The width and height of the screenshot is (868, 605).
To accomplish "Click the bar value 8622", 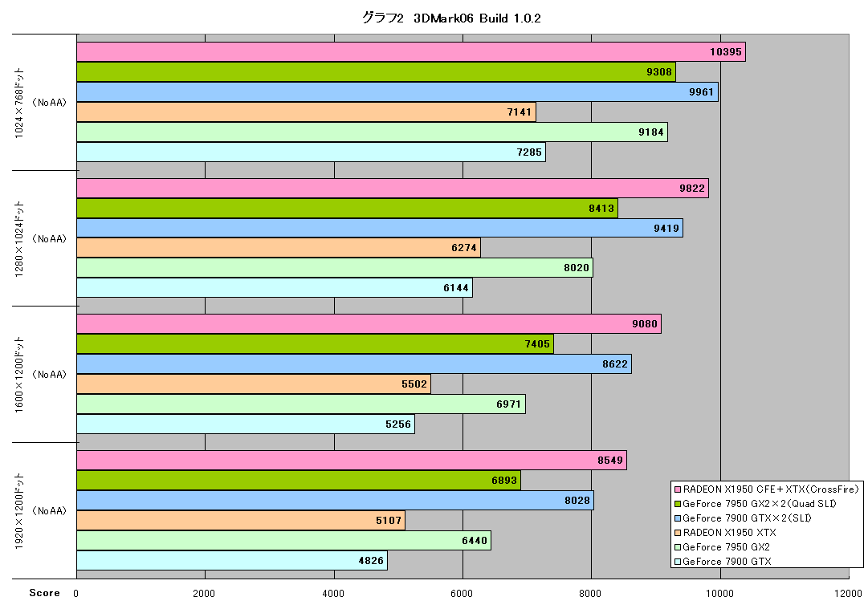I will [615, 364].
